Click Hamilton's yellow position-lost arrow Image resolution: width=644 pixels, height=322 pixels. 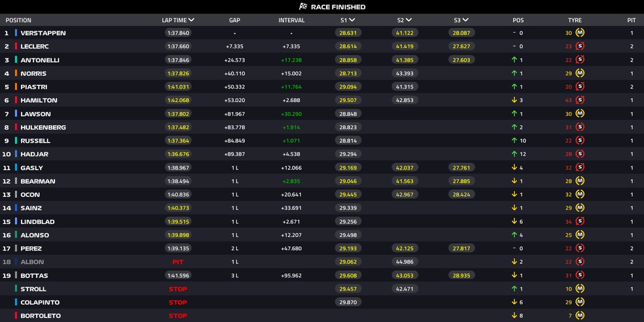(514, 100)
